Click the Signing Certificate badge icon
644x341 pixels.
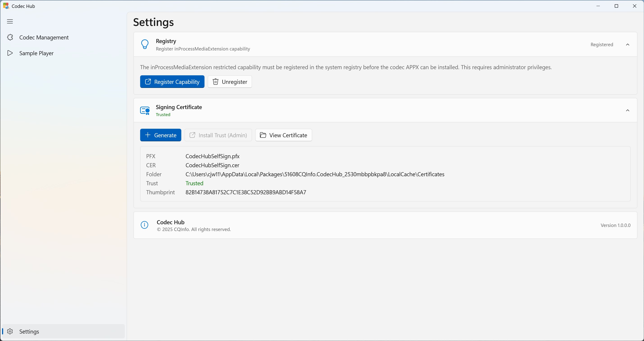(145, 110)
